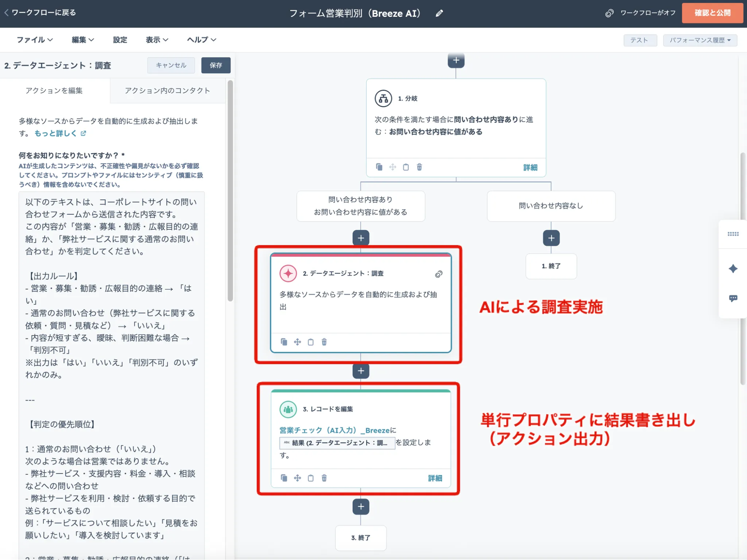This screenshot has height=560, width=747.
Task: Expand the パフォーマンス履歴 dropdown
Action: (x=700, y=40)
